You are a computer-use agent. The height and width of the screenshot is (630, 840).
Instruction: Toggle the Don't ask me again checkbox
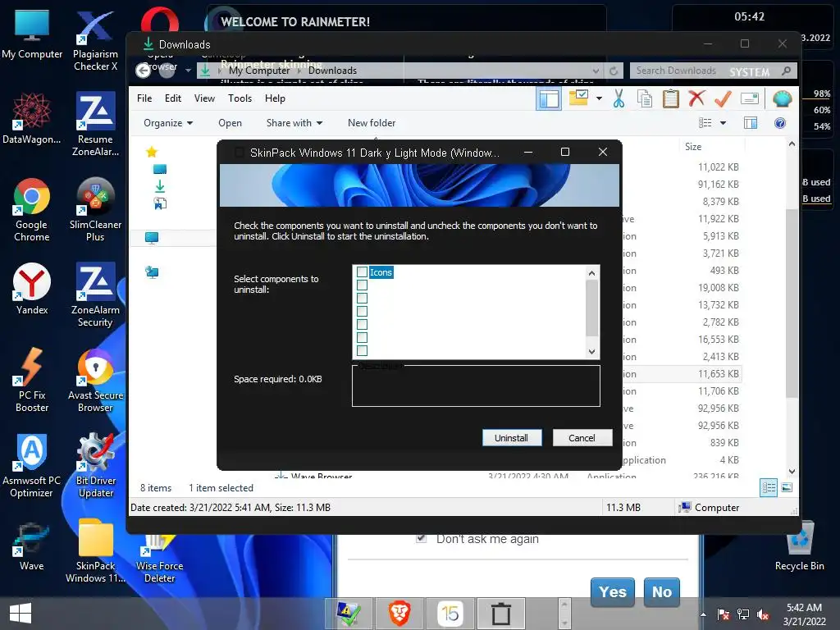(421, 538)
